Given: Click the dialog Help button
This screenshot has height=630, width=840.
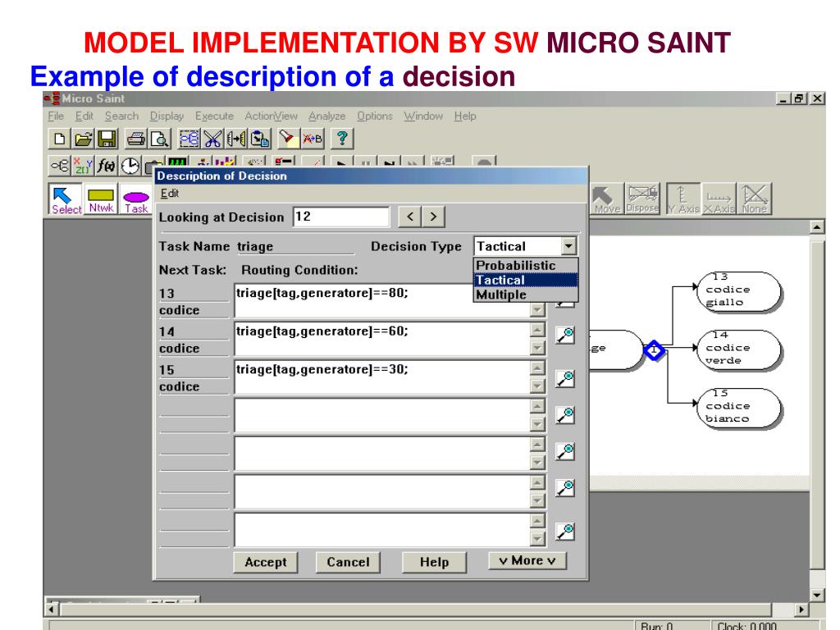Looking at the screenshot, I should pos(434,563).
